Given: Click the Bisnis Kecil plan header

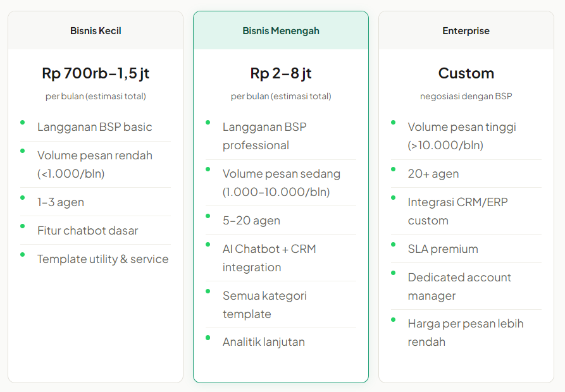Looking at the screenshot, I should (96, 30).
